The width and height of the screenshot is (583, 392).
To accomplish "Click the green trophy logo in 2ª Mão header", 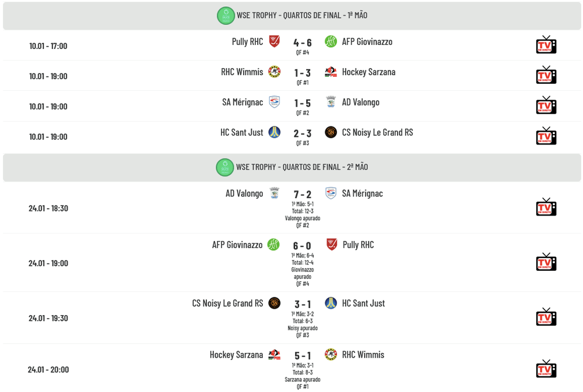I will coord(225,167).
